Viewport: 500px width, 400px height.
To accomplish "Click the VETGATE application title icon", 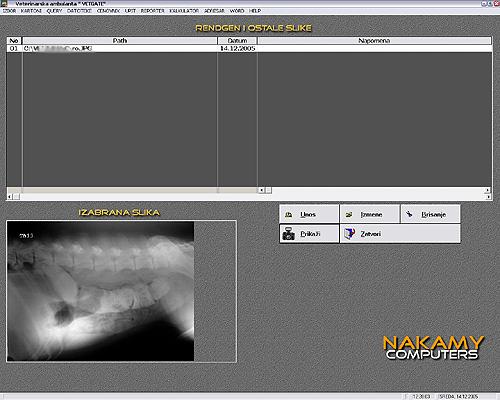I will tap(4, 4).
